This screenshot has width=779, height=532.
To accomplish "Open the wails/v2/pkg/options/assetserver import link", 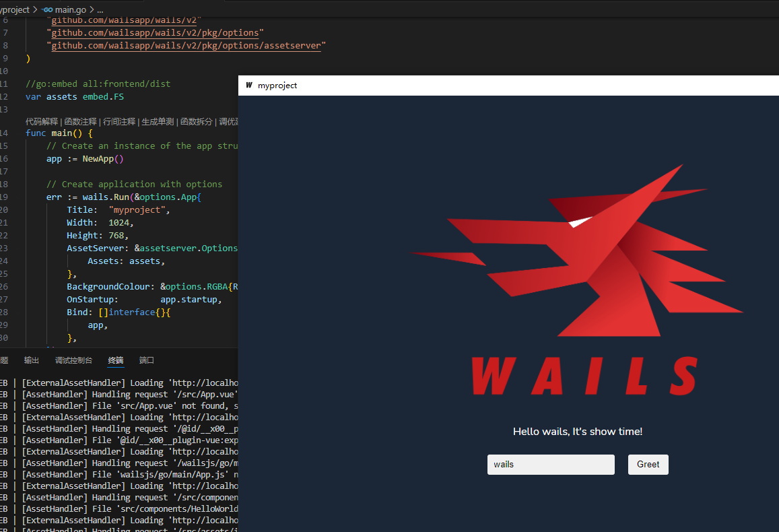I will coord(187,46).
